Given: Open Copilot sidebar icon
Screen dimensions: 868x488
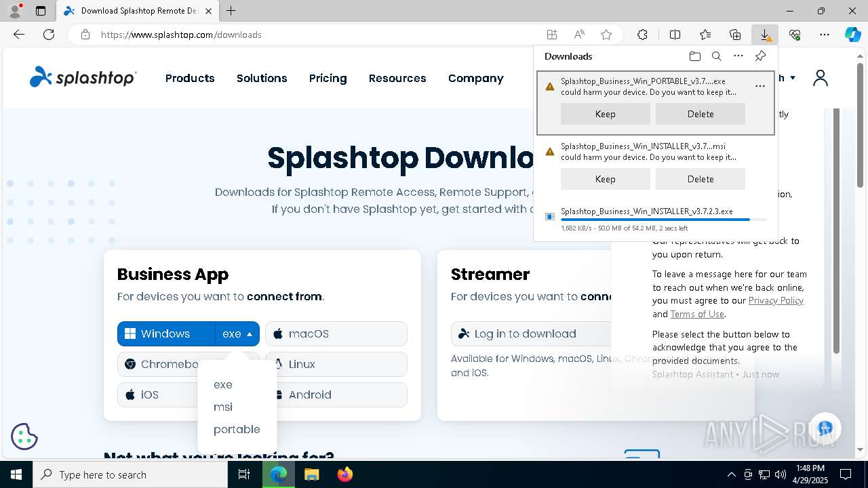Looking at the screenshot, I should click(852, 35).
